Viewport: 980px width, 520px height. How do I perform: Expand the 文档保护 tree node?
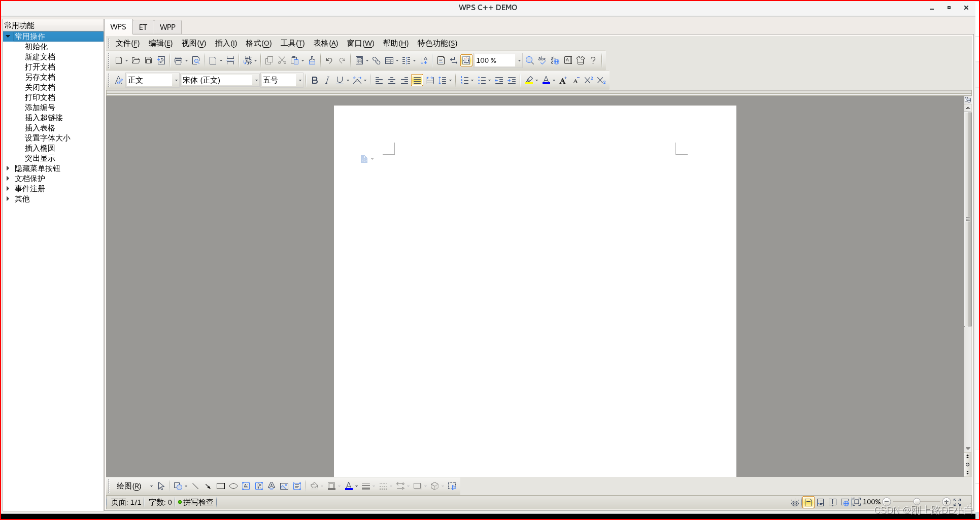pyautogui.click(x=8, y=178)
